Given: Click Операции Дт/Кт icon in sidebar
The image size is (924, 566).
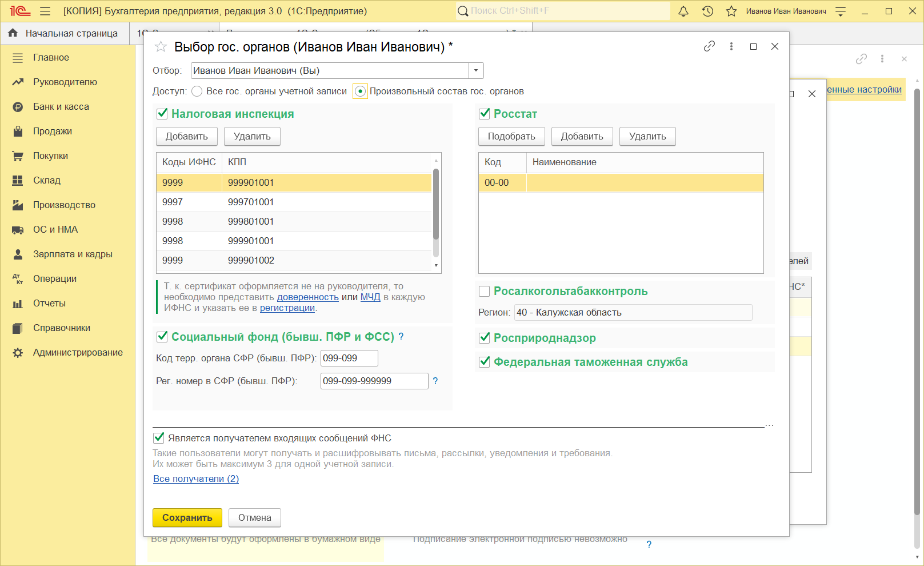Looking at the screenshot, I should [18, 279].
